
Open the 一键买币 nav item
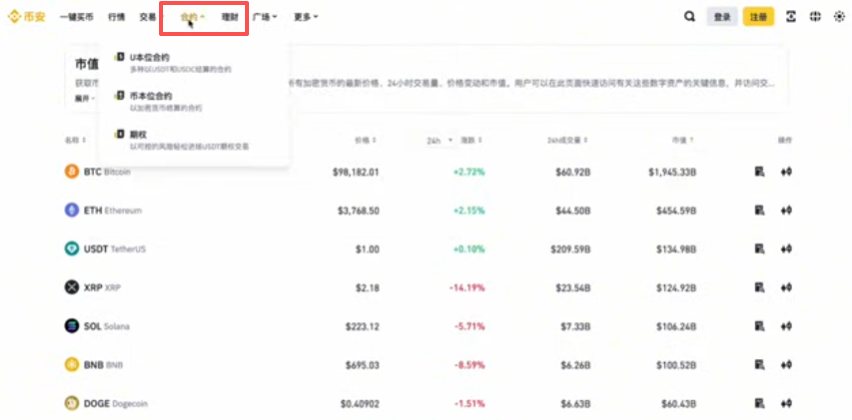(77, 17)
